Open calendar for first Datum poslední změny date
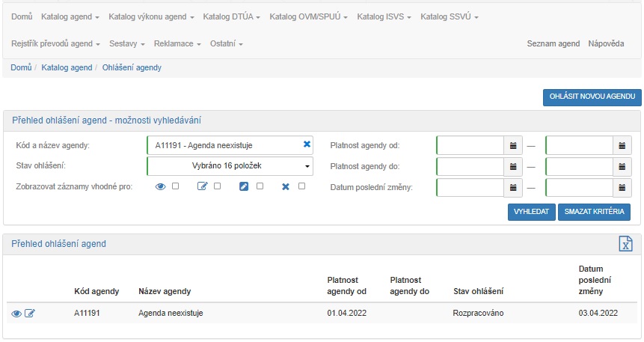 [513, 187]
